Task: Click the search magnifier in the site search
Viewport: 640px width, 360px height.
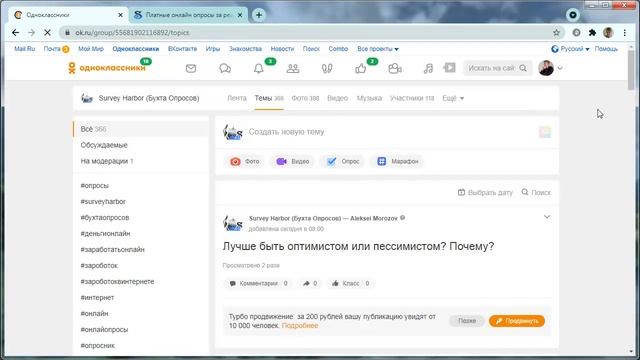Action: 523,68
